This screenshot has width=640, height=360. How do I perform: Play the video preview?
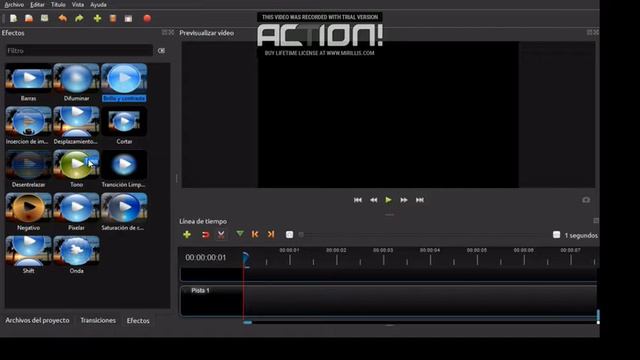click(x=388, y=200)
